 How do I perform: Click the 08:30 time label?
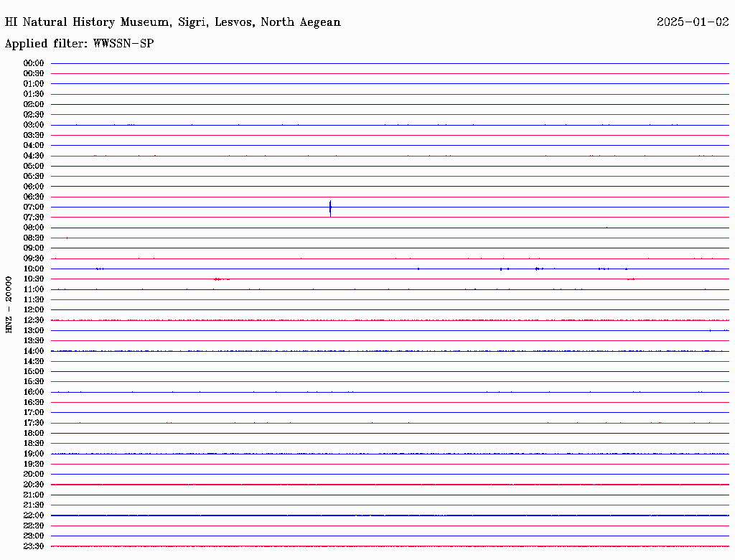(34, 238)
